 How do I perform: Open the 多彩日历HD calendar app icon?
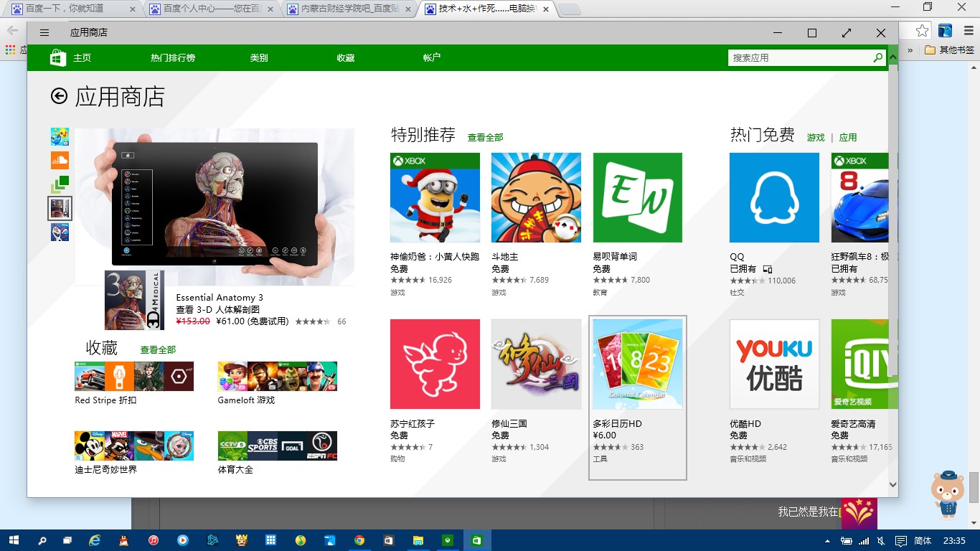tap(638, 364)
